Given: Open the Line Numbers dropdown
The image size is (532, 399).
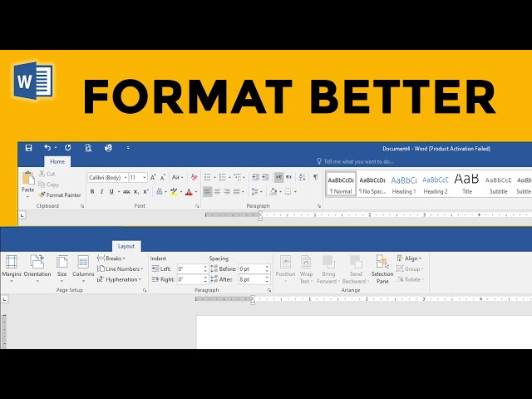Looking at the screenshot, I should coord(120,268).
